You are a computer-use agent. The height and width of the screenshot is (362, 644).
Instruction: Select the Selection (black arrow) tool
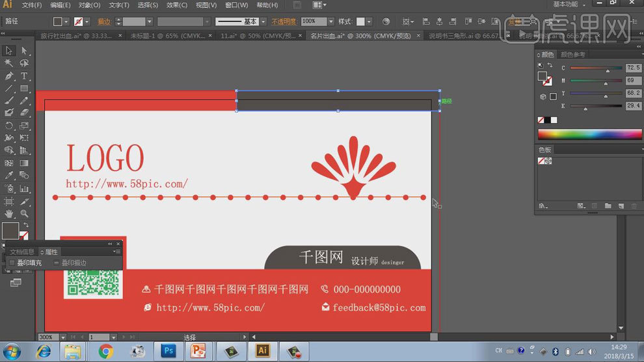click(8, 51)
